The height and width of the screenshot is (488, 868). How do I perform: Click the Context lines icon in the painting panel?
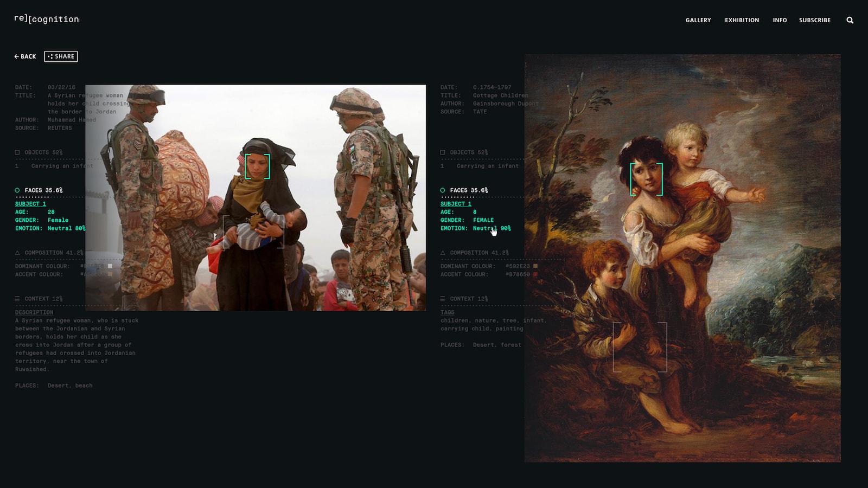click(x=443, y=299)
